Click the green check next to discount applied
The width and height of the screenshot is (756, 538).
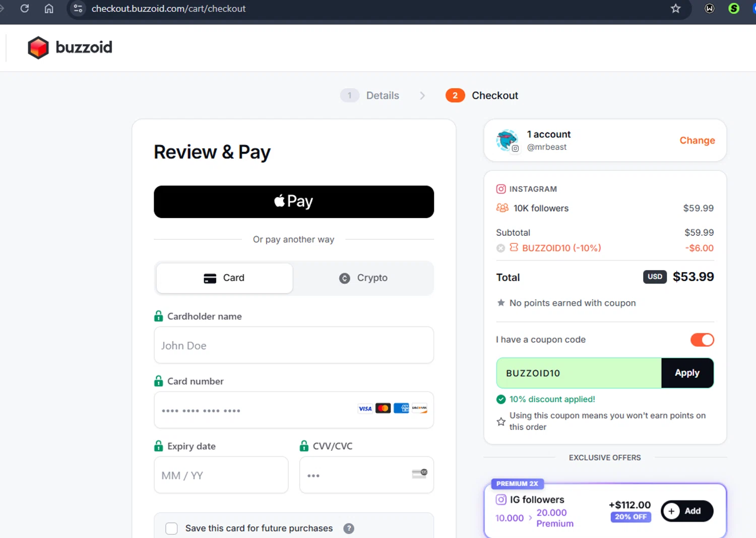pos(501,399)
